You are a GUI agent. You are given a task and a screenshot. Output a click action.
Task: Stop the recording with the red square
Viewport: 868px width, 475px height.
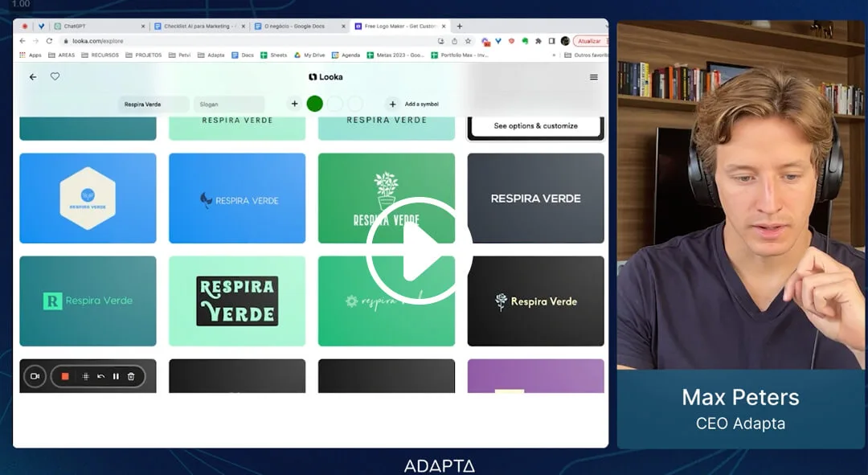point(65,376)
